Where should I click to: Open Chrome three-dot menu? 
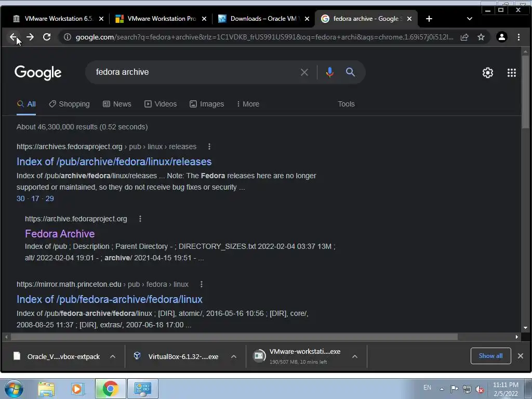518,37
